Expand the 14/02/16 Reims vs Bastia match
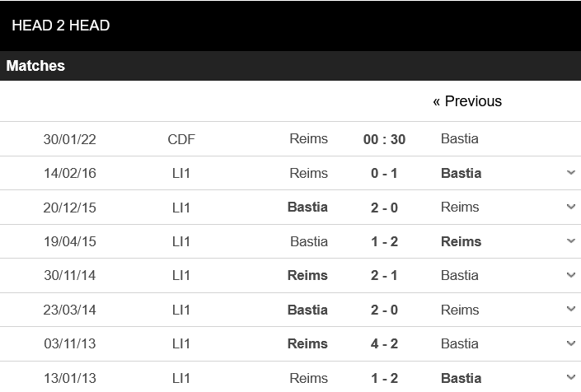This screenshot has height=392, width=581. coord(570,173)
